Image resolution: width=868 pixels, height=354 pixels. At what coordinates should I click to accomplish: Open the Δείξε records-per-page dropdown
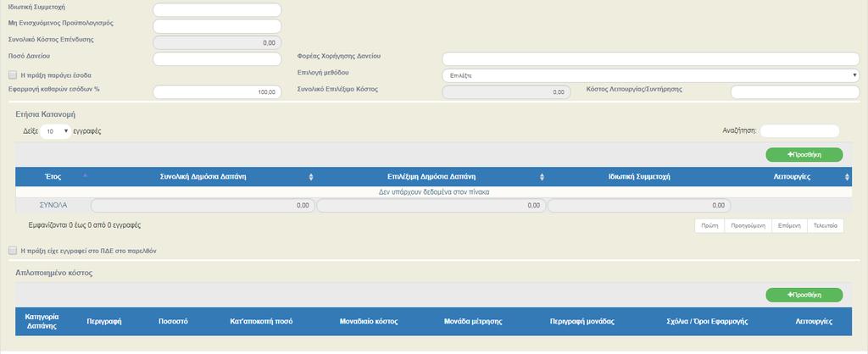point(56,131)
